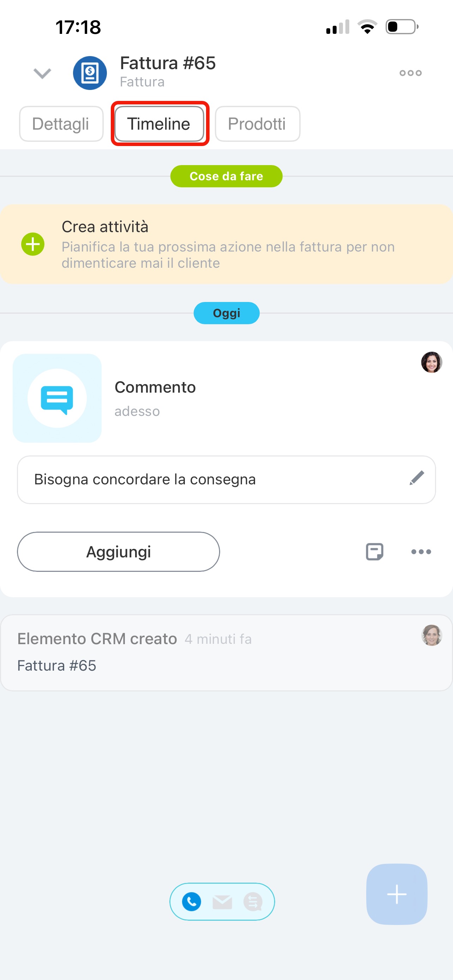The height and width of the screenshot is (980, 453).
Task: Open the comment card more-options dots
Action: coord(421,552)
